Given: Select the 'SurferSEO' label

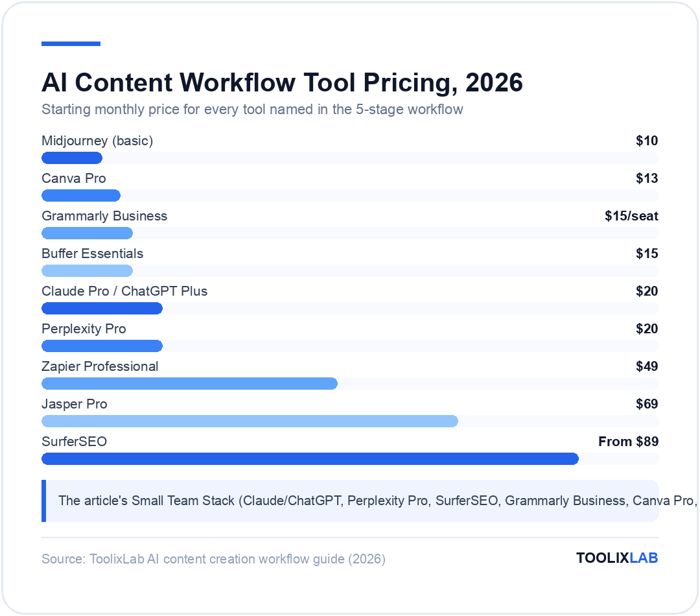Looking at the screenshot, I should pos(74,442).
